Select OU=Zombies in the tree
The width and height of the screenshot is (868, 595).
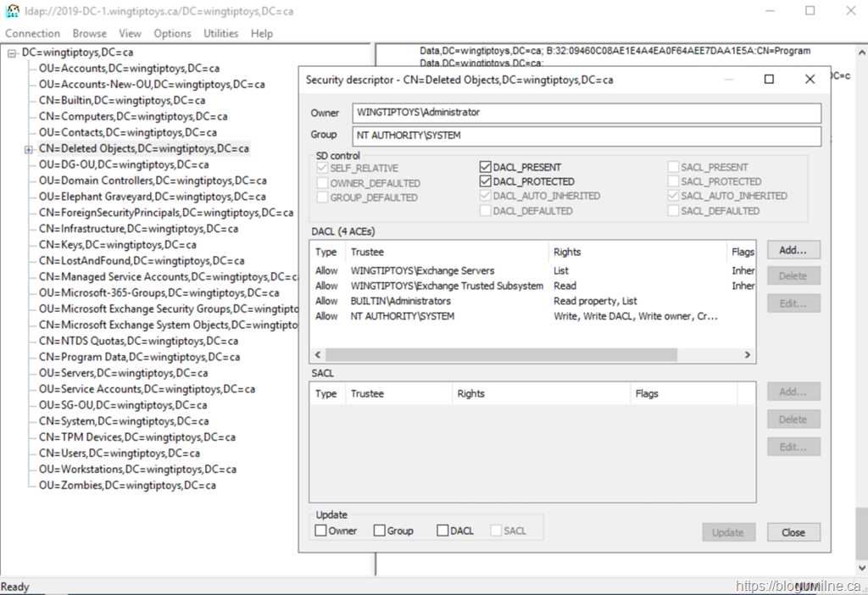127,486
